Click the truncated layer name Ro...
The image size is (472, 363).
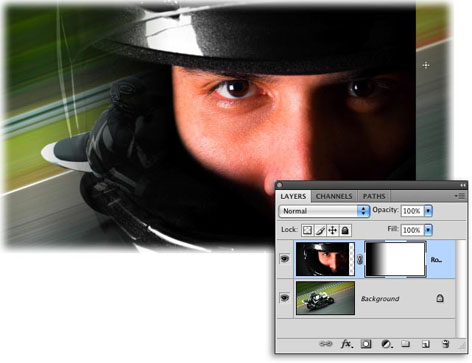[x=436, y=260]
